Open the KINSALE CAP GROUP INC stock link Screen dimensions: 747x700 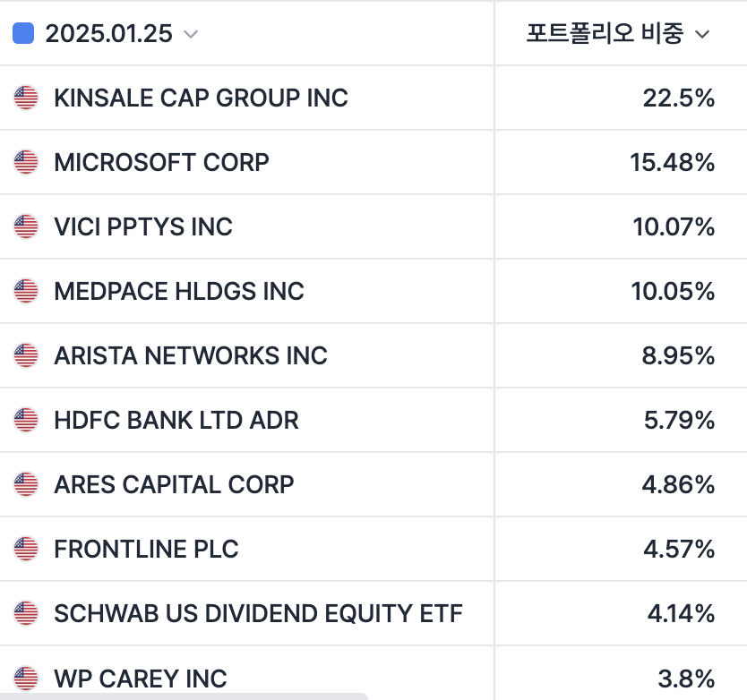(201, 98)
